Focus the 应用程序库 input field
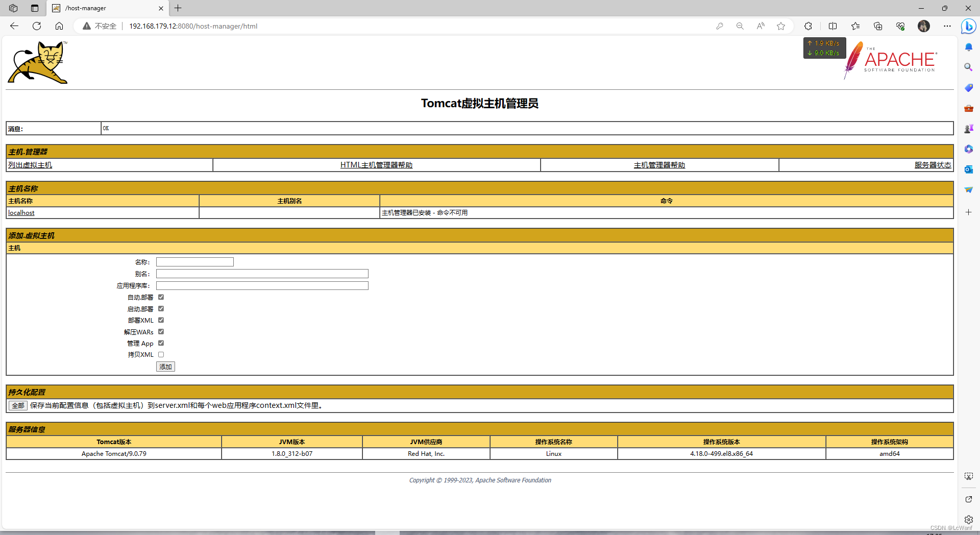 262,285
